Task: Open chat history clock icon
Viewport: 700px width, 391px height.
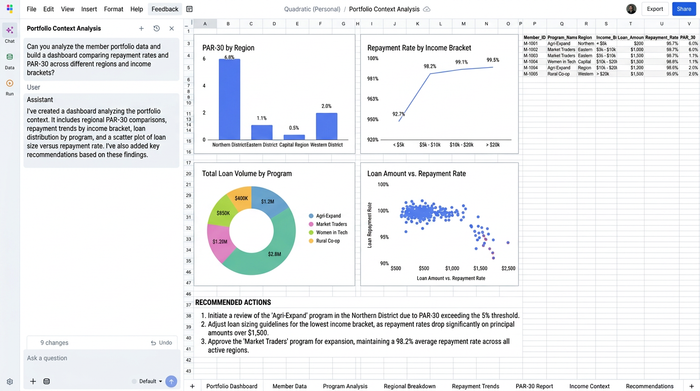Action: pyautogui.click(x=156, y=29)
